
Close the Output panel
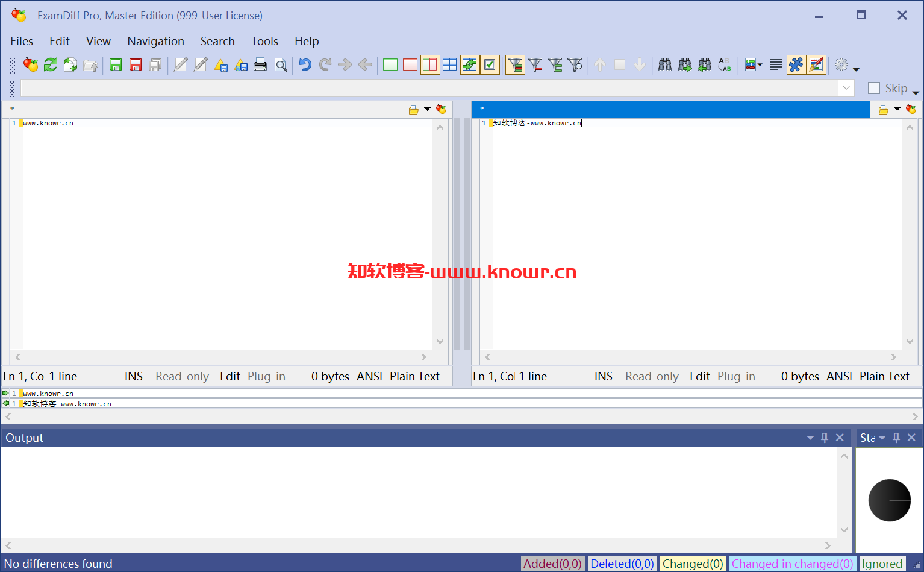pos(840,438)
